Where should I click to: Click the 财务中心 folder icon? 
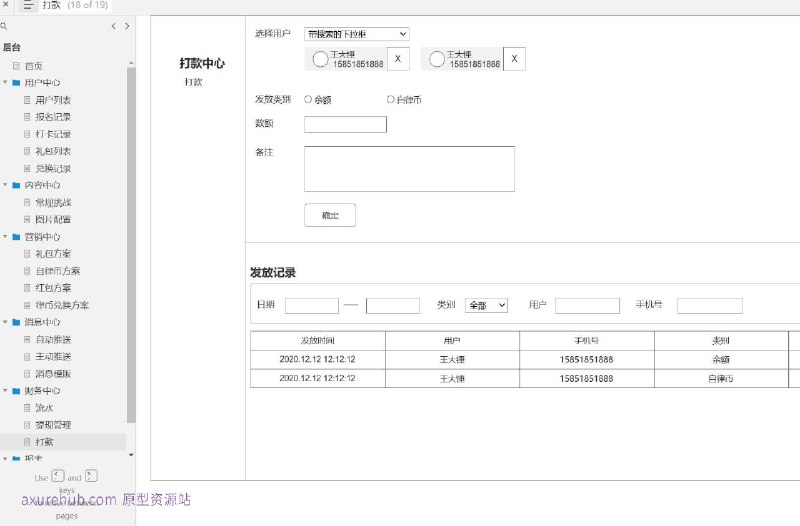click(x=16, y=391)
